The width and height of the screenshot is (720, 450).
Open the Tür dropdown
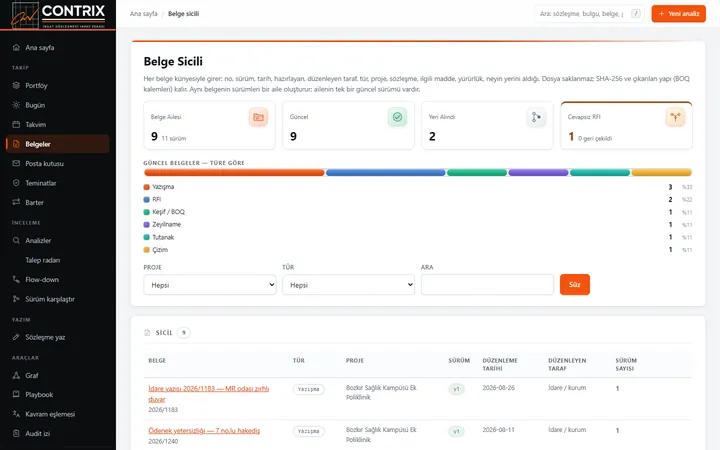(x=349, y=285)
